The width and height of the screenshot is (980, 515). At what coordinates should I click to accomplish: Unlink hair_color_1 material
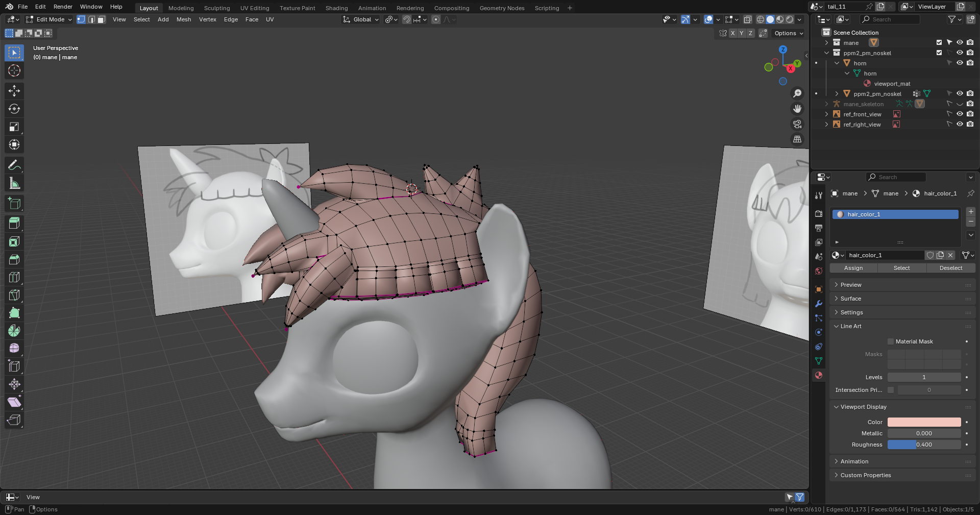click(950, 255)
